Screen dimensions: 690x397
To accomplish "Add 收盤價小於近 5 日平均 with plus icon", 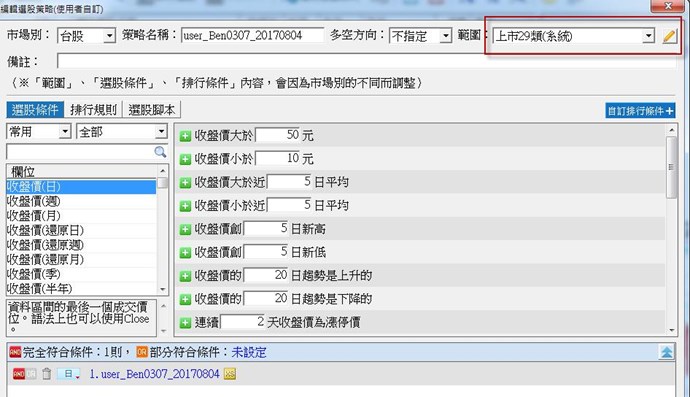I will pyautogui.click(x=185, y=206).
